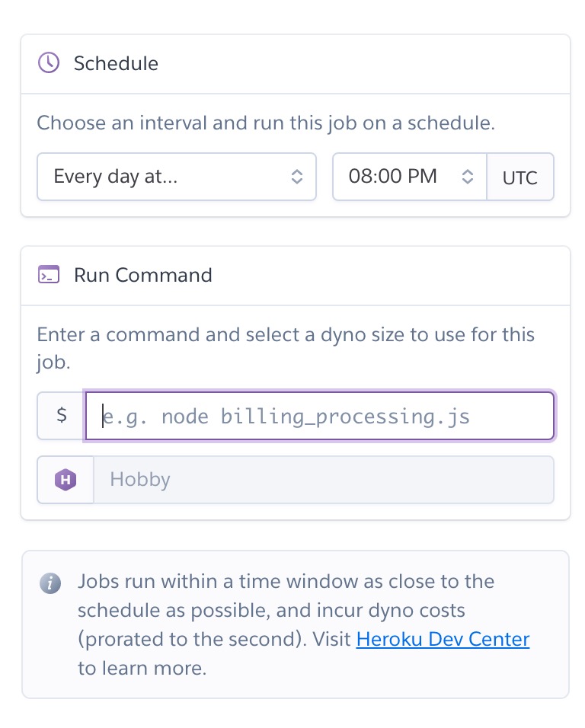Click the "(prorated to the second)" text
The image size is (585, 728).
[x=190, y=640]
